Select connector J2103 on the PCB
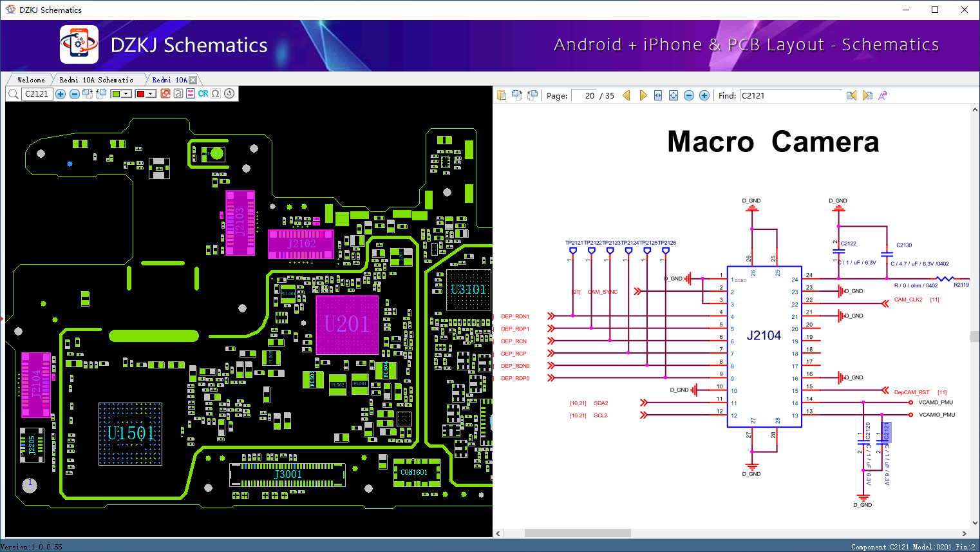This screenshot has height=552, width=980. (x=240, y=222)
